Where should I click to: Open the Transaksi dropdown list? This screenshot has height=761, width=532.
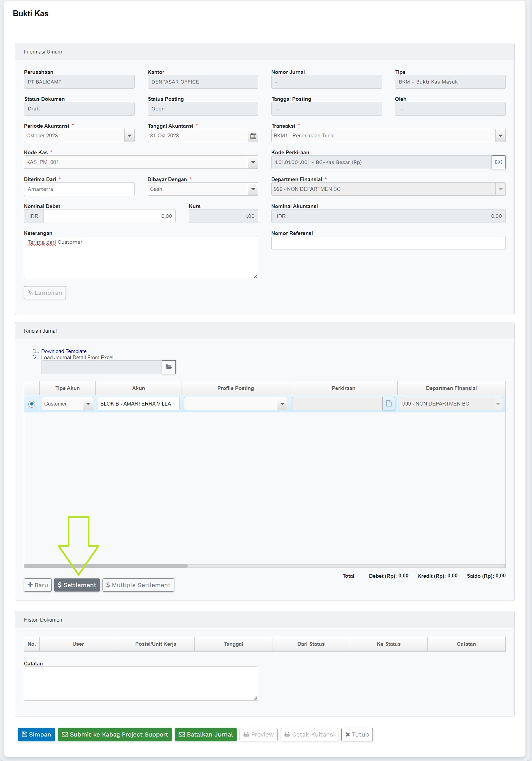500,136
